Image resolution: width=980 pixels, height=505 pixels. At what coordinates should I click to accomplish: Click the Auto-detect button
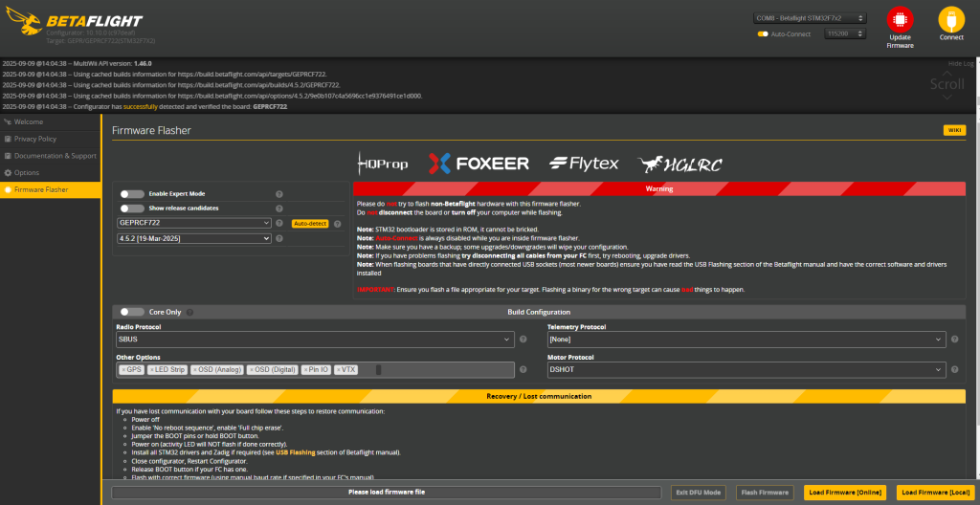point(310,224)
